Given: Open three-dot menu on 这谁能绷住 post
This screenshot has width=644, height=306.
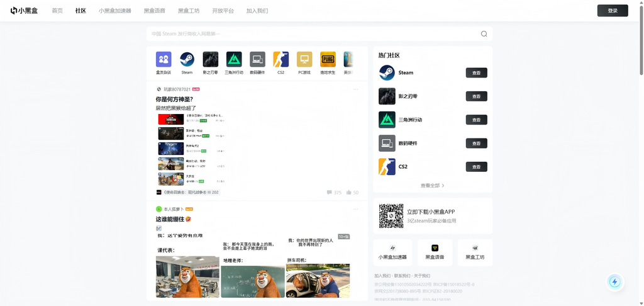Looking at the screenshot, I should [356, 209].
